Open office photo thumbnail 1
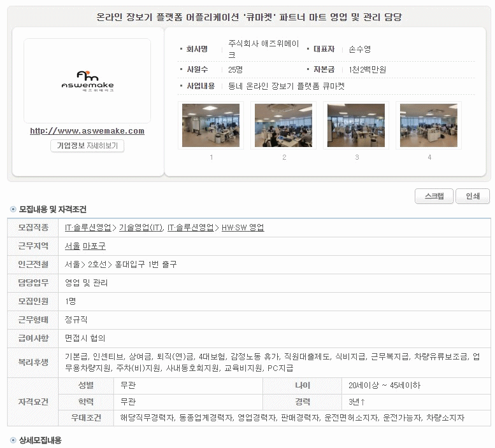The image size is (495, 448). coord(211,125)
